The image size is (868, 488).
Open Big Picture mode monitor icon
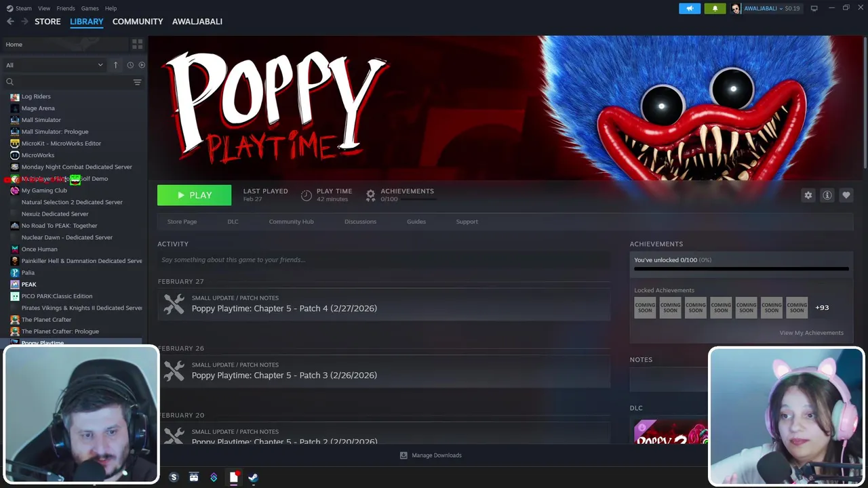click(x=814, y=8)
